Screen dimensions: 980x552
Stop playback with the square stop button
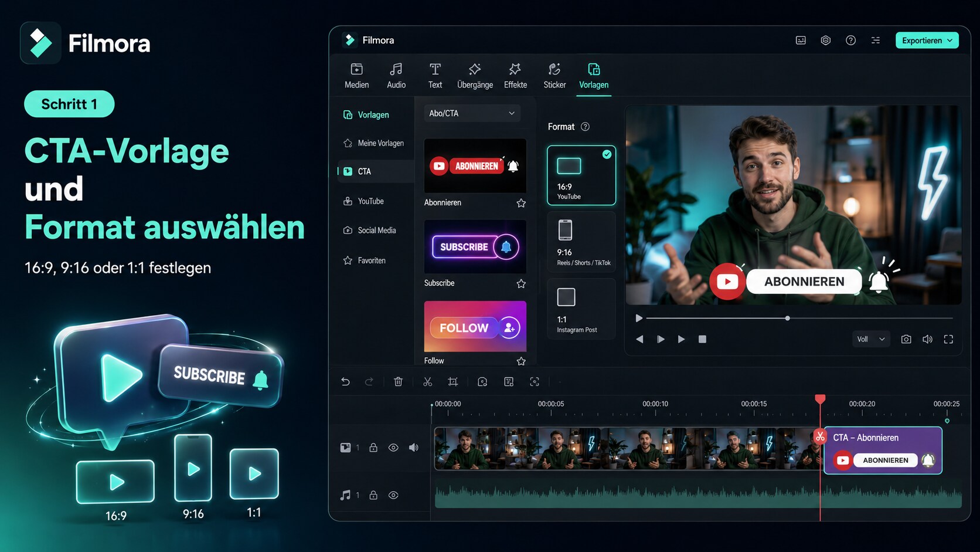point(702,339)
